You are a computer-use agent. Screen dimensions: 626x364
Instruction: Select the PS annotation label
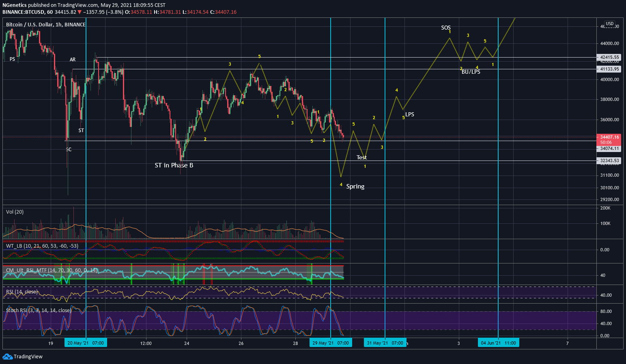(12, 59)
